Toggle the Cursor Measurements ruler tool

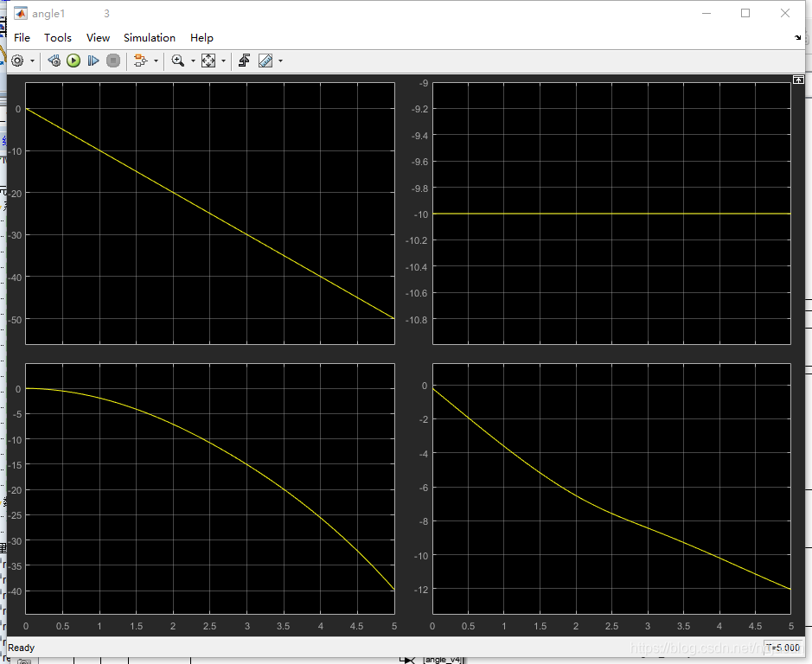coord(265,61)
